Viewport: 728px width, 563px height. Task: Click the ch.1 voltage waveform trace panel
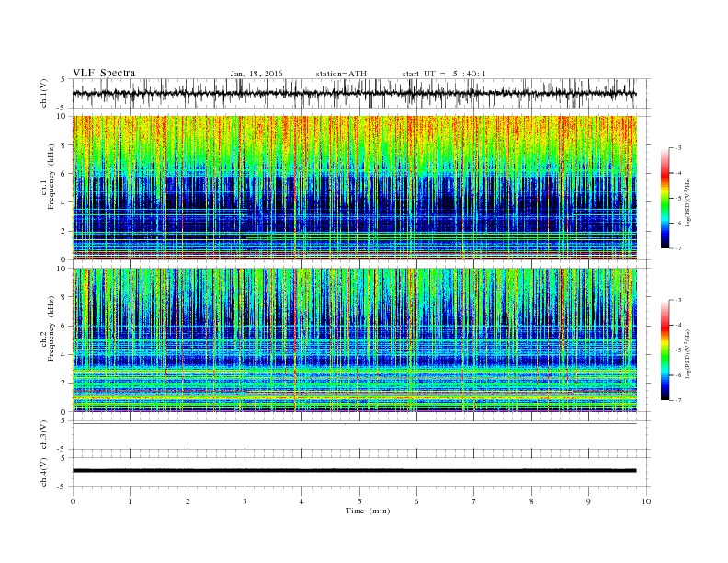tap(361, 93)
